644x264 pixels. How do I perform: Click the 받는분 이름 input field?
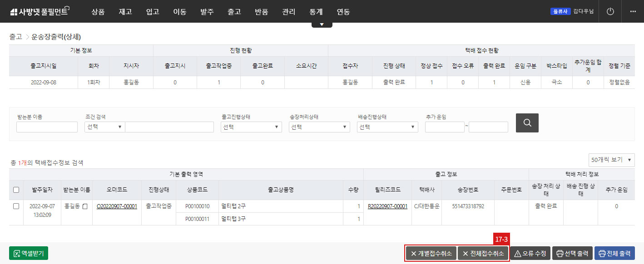(46, 127)
